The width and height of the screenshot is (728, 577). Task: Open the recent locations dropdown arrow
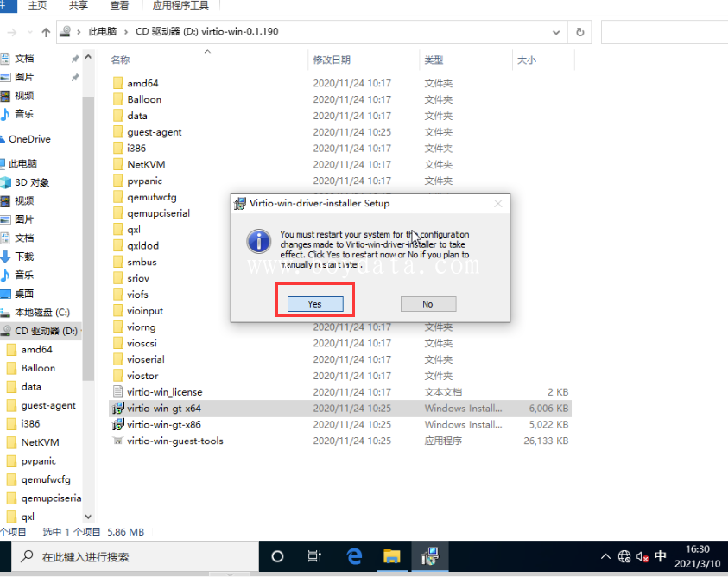pyautogui.click(x=30, y=32)
